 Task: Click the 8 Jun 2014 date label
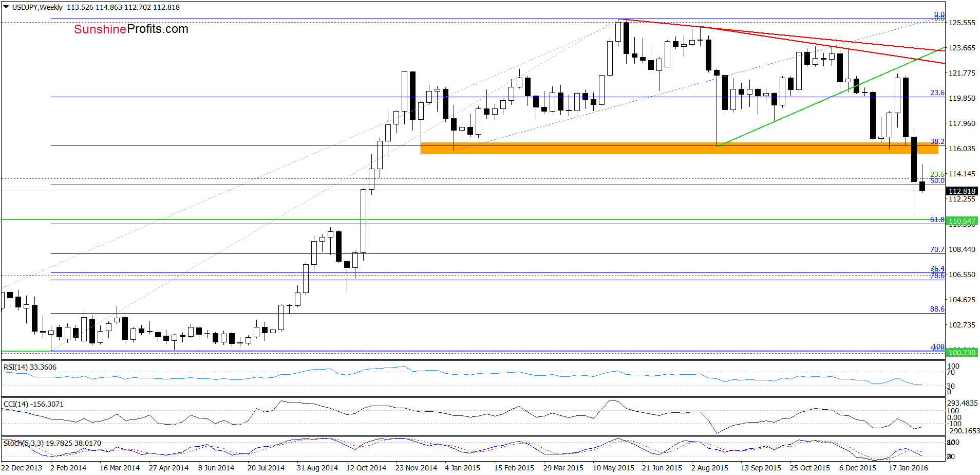click(216, 468)
